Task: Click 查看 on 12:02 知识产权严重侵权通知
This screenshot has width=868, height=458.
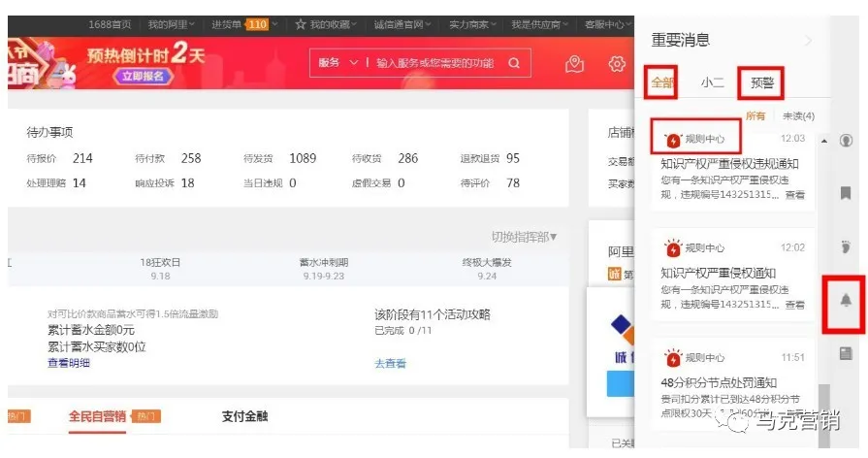Action: point(795,305)
